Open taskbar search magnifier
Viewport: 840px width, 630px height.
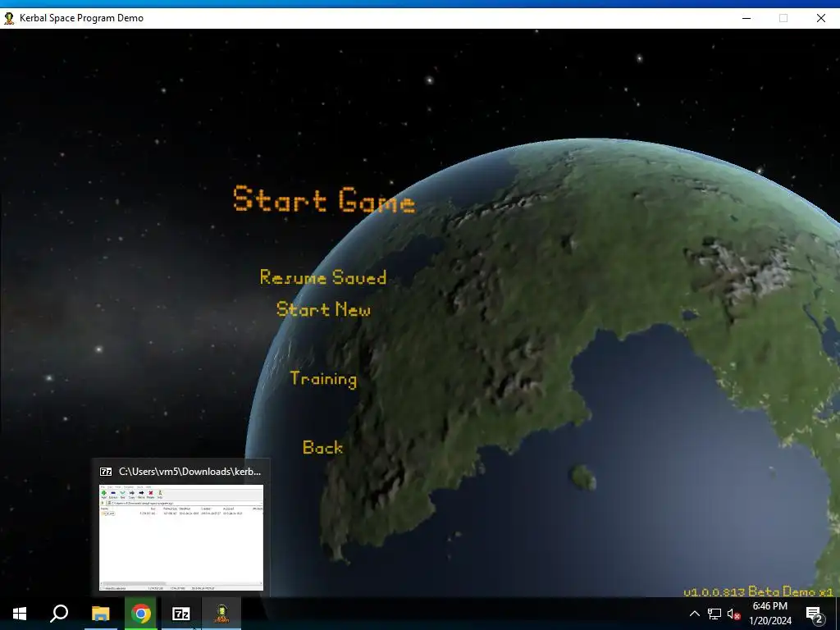pos(59,614)
